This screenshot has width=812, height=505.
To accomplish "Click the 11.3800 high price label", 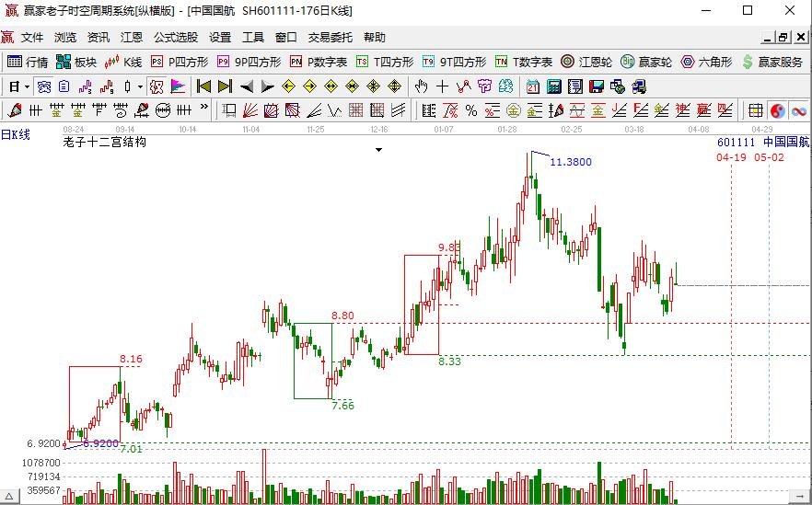I will tap(571, 162).
